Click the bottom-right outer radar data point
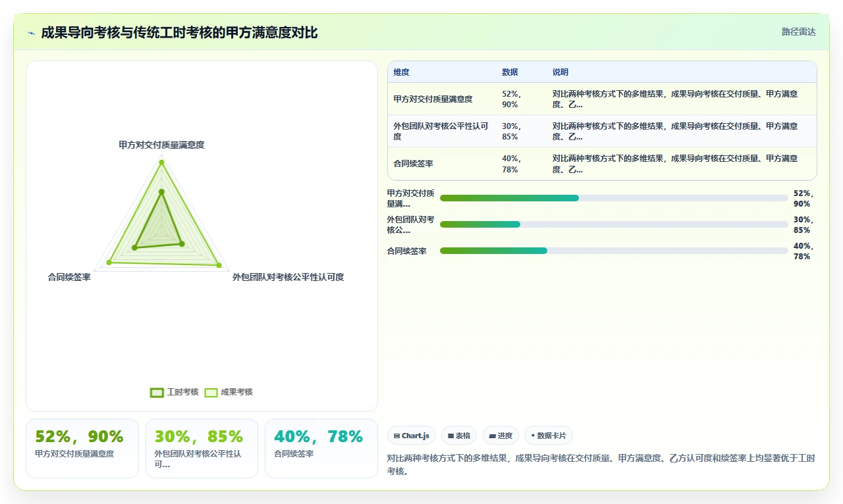Screen dimensions: 843x504 [x=219, y=265]
